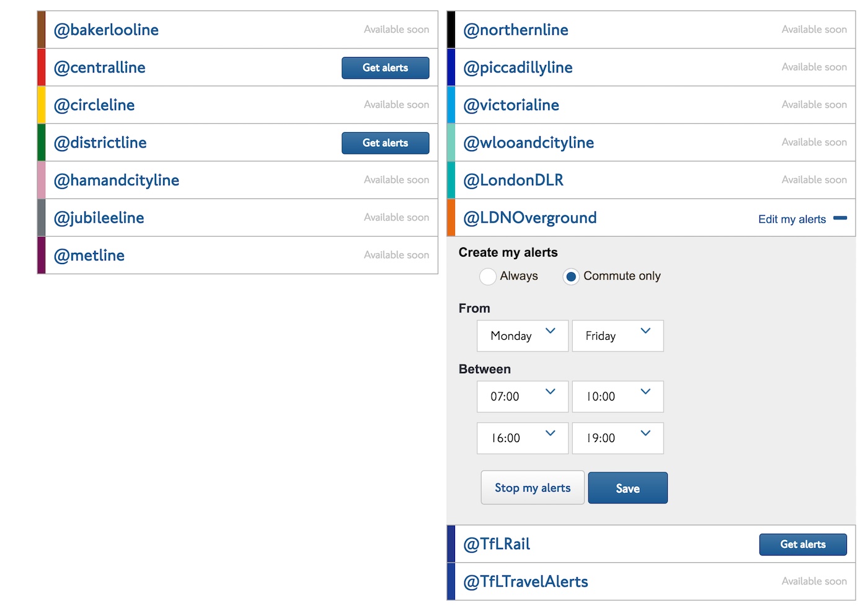Image resolution: width=868 pixels, height=615 pixels.
Task: Open the @centralline account link
Action: click(x=99, y=68)
